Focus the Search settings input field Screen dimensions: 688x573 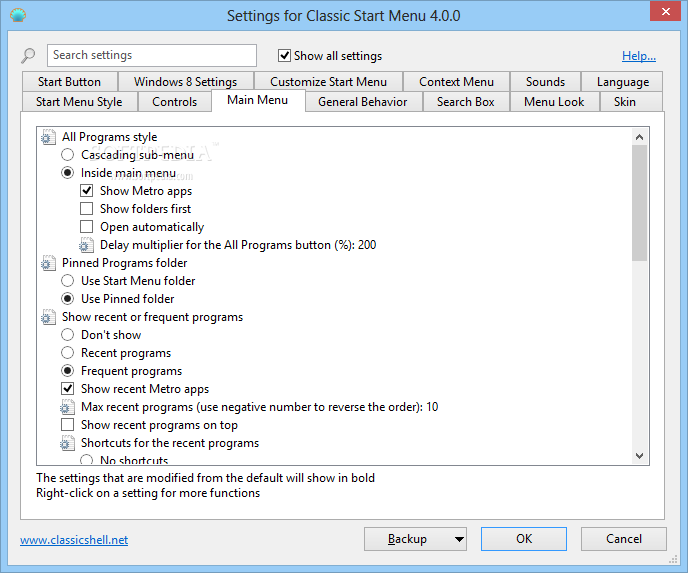152,55
